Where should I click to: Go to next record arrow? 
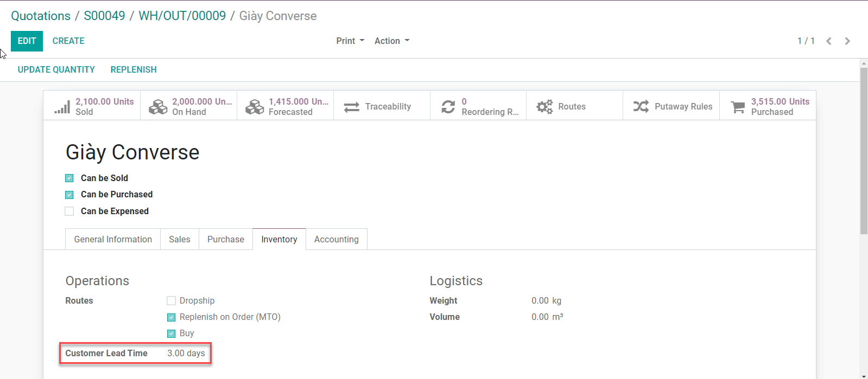click(x=847, y=41)
